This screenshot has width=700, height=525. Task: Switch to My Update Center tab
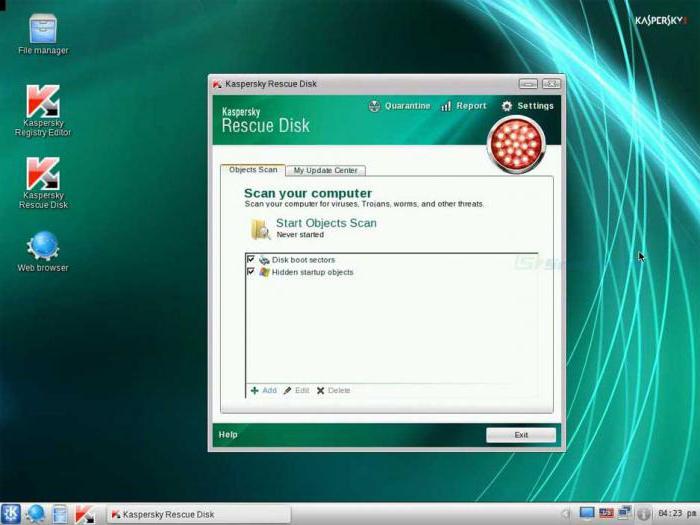coord(325,171)
